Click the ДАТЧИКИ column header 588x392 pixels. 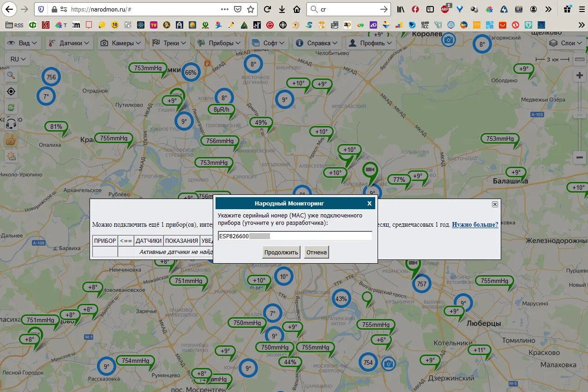148,241
